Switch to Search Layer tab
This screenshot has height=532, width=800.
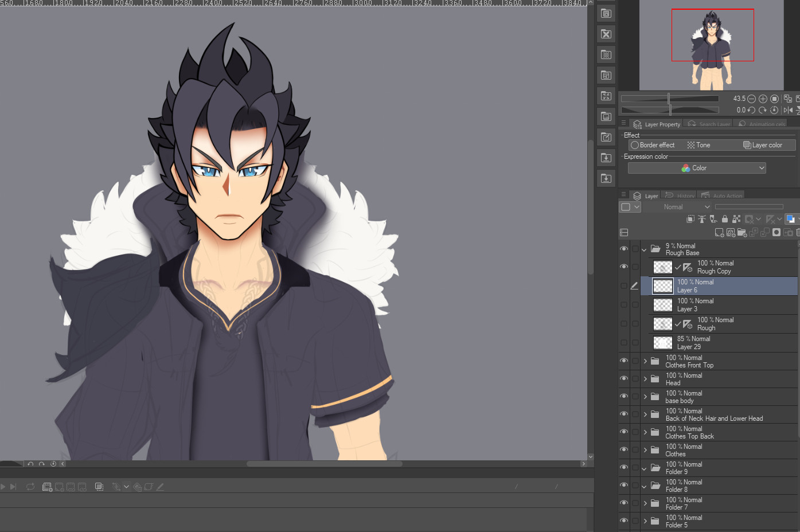(x=709, y=124)
